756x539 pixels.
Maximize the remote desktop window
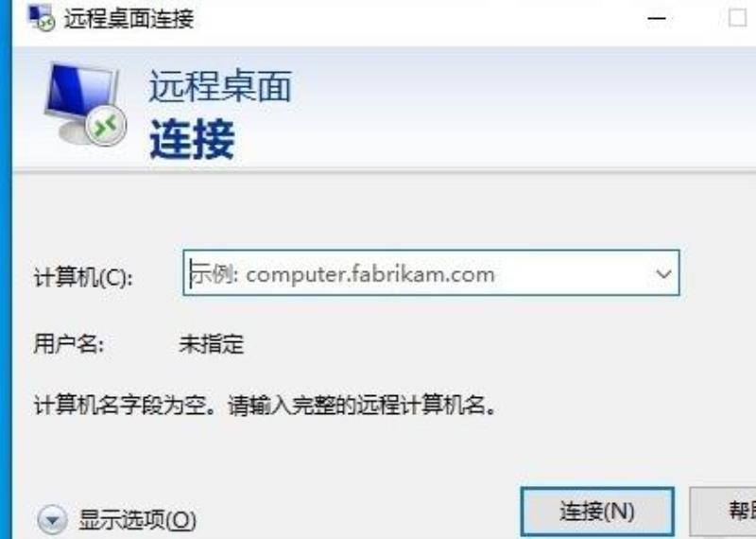[737, 18]
